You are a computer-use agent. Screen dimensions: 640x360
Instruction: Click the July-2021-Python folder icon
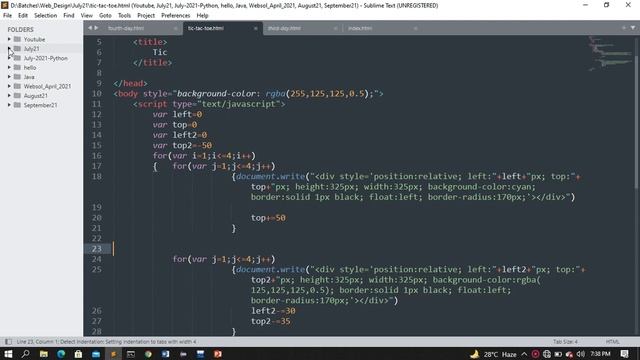tap(17, 58)
